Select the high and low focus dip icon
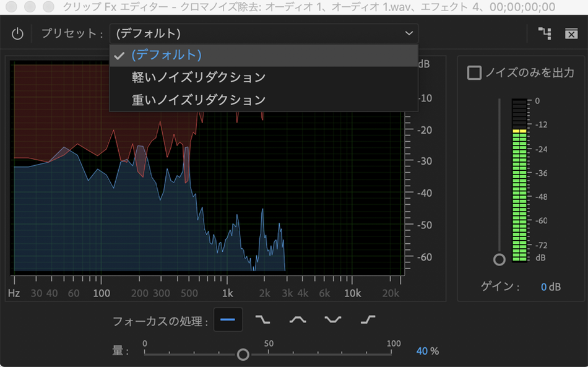This screenshot has height=367, width=588. point(332,319)
